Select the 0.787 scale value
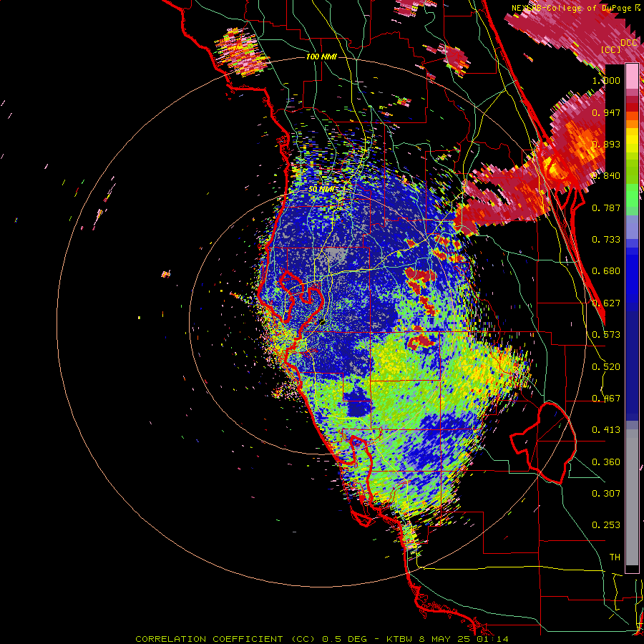 point(606,208)
